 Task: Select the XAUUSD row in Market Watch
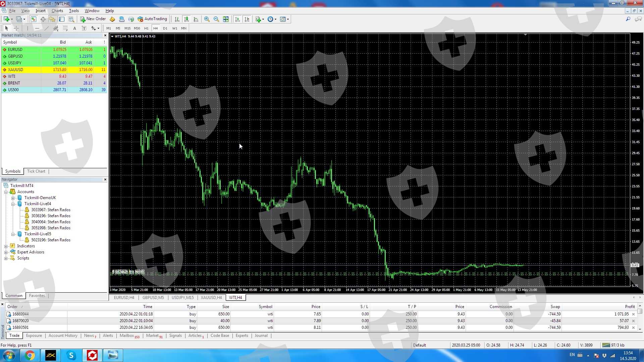[x=16, y=70]
